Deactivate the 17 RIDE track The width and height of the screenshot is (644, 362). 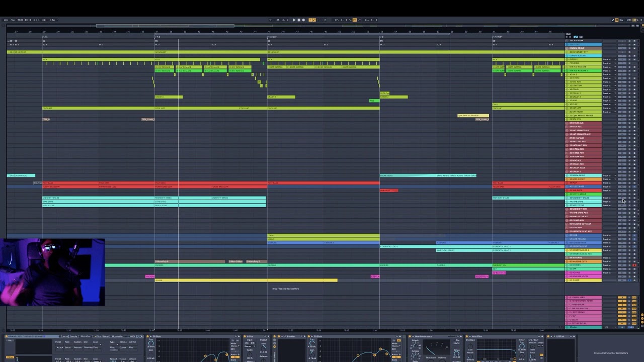pos(622,101)
